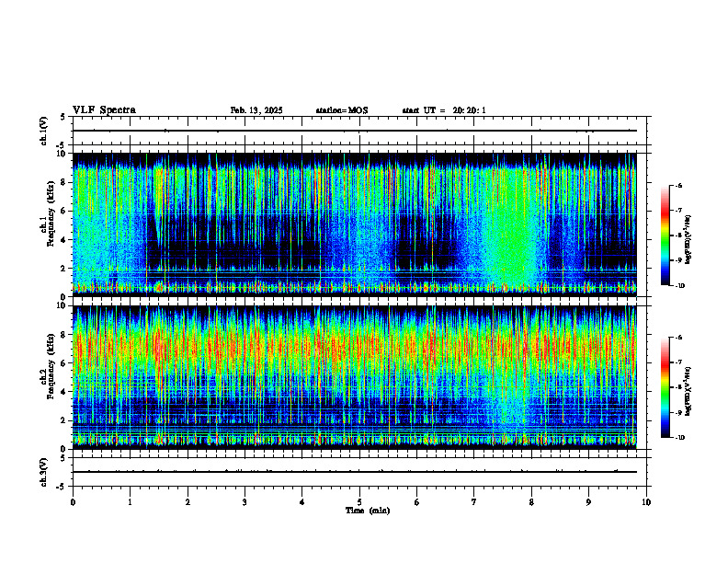Click time axis tick label "1"

point(130,502)
